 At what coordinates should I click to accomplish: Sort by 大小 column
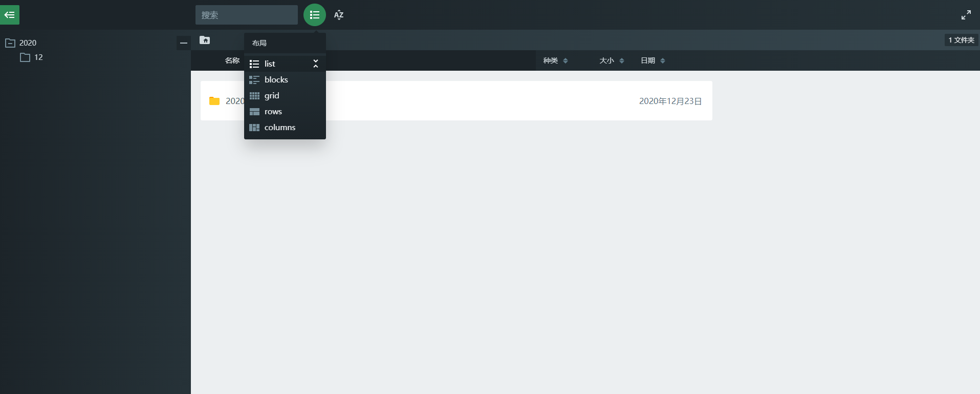611,60
